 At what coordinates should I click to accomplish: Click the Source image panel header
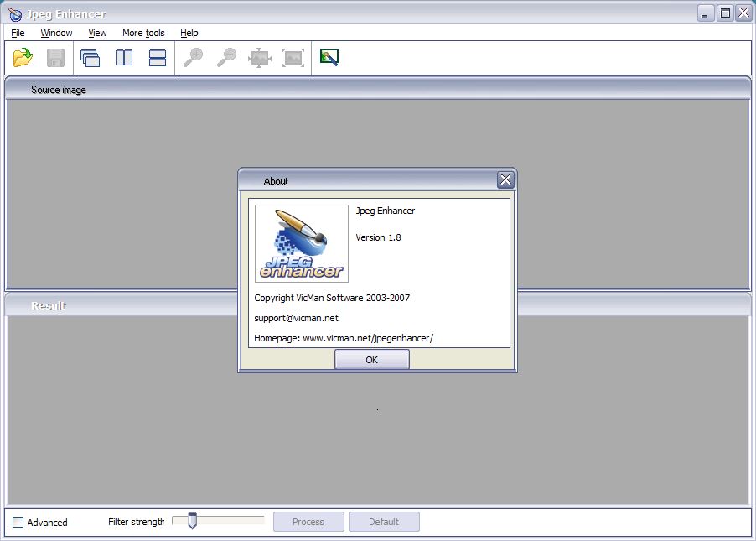[x=377, y=89]
